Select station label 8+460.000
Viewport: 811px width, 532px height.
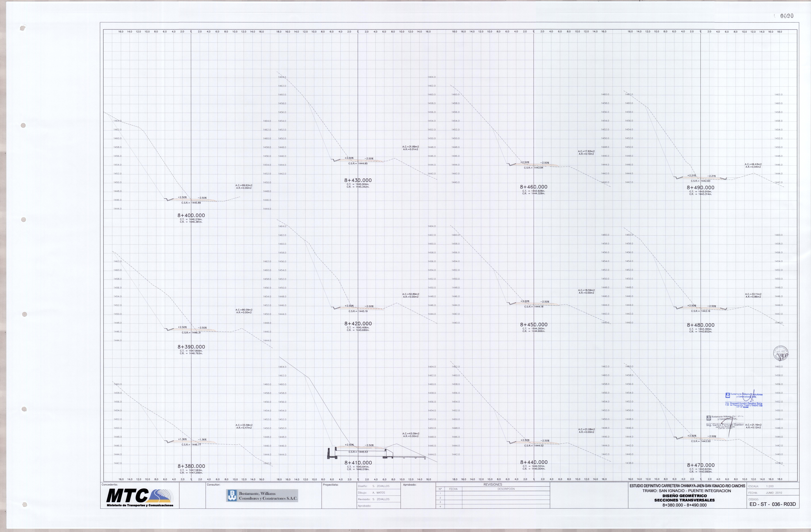[534, 187]
